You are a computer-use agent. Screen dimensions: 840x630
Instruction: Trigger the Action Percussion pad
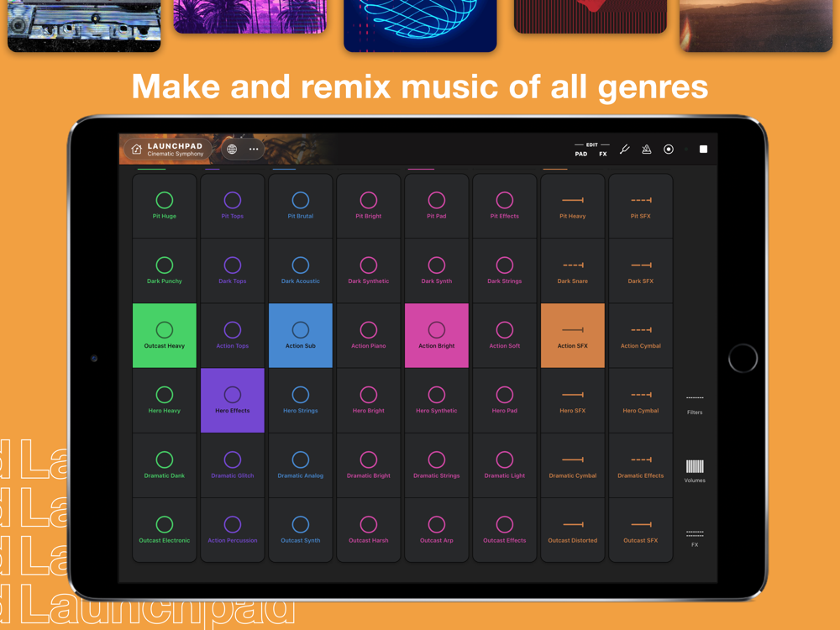pyautogui.click(x=233, y=530)
